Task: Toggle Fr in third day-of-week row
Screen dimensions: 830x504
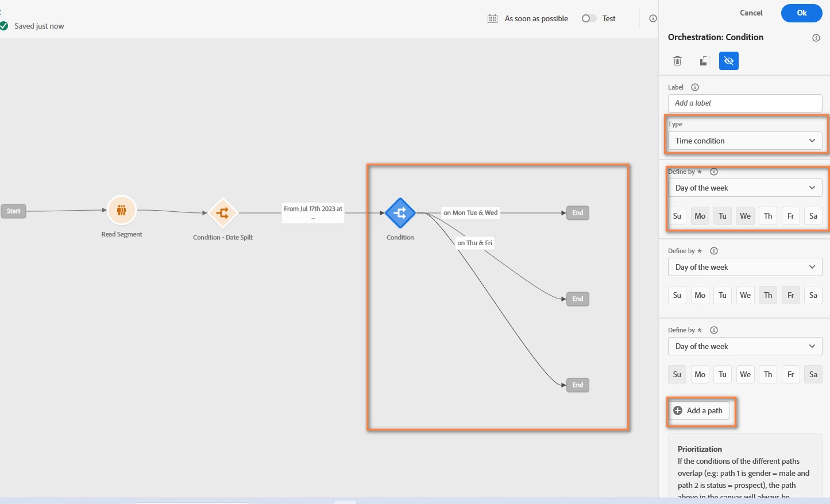Action: pyautogui.click(x=791, y=374)
